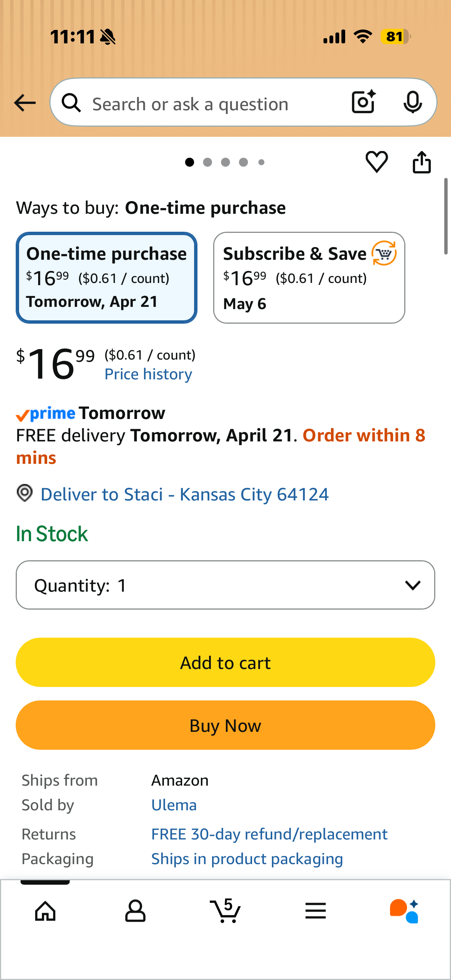
Task: Select One-time purchase option
Action: coord(107,278)
